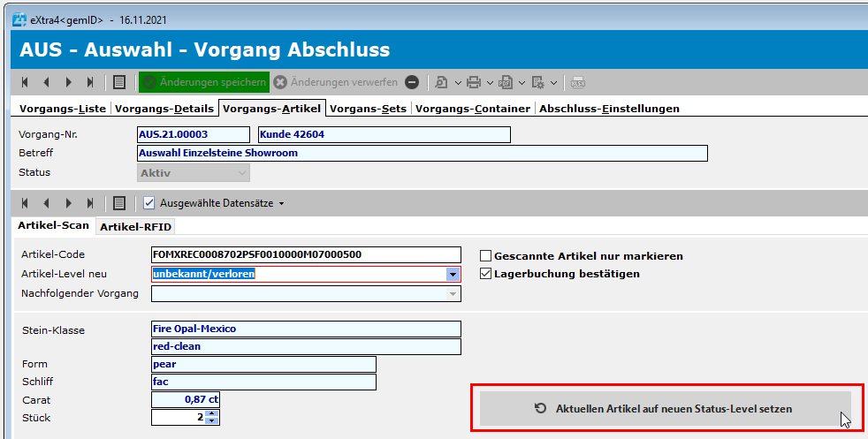868x439 pixels.
Task: Open print preview dropdown arrow
Action: pos(458,83)
